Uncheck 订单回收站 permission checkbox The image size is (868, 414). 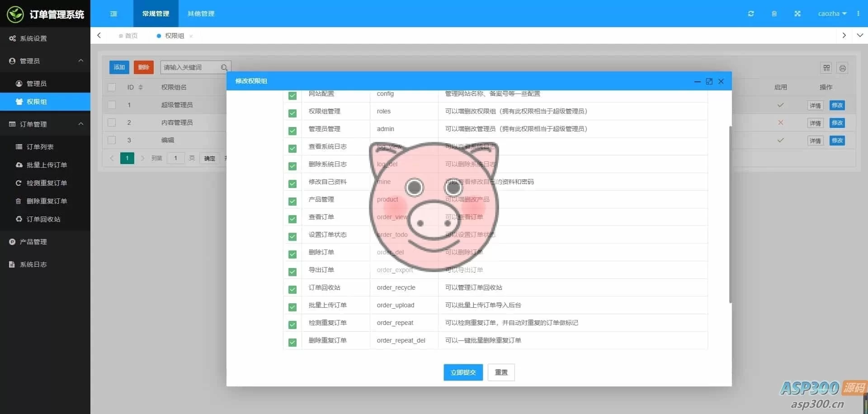[292, 289]
